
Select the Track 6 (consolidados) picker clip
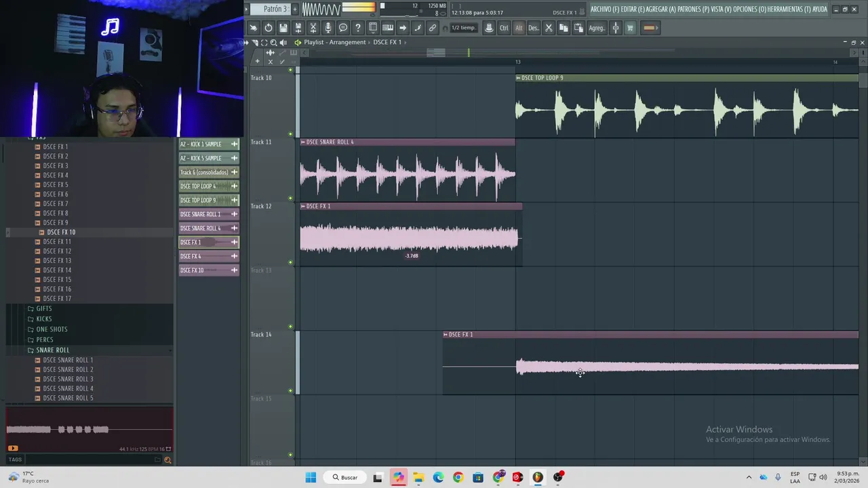point(208,172)
